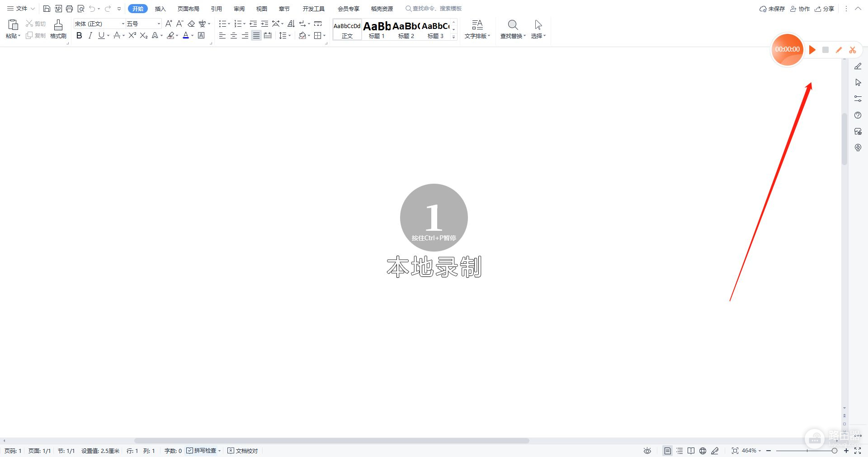Expand the styles gallery list
The height and width of the screenshot is (457, 868).
(x=453, y=37)
